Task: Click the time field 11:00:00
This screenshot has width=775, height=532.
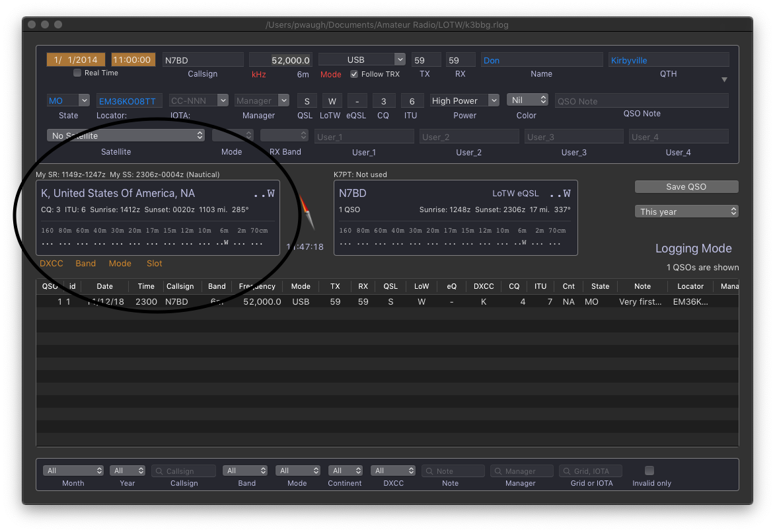Action: (133, 60)
